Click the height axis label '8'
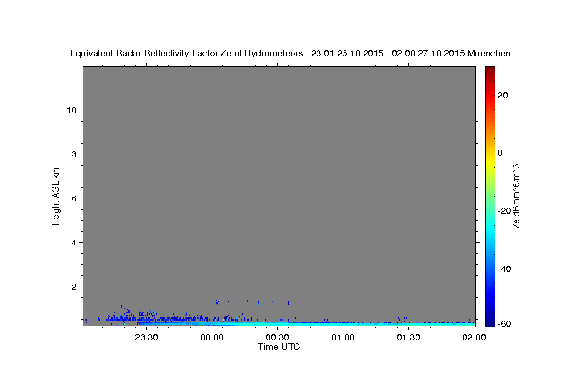The height and width of the screenshot is (392, 588). click(74, 154)
